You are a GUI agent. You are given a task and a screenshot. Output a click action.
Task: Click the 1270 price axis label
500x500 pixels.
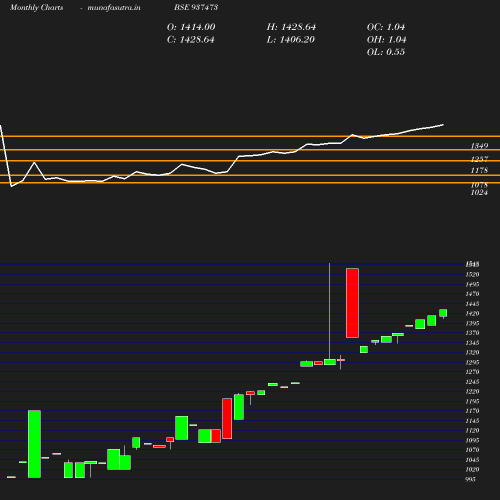click(x=473, y=372)
